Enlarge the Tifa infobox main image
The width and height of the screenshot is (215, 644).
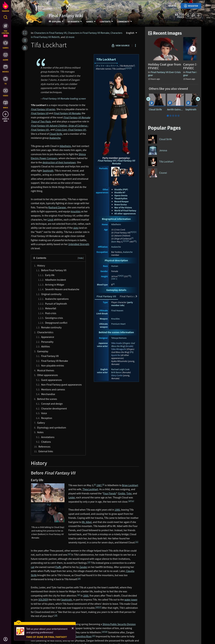(x=116, y=114)
